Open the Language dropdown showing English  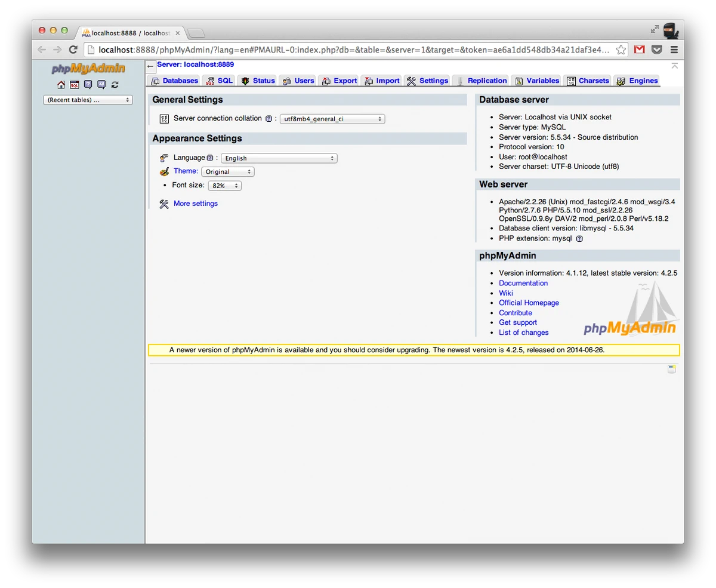pos(279,158)
